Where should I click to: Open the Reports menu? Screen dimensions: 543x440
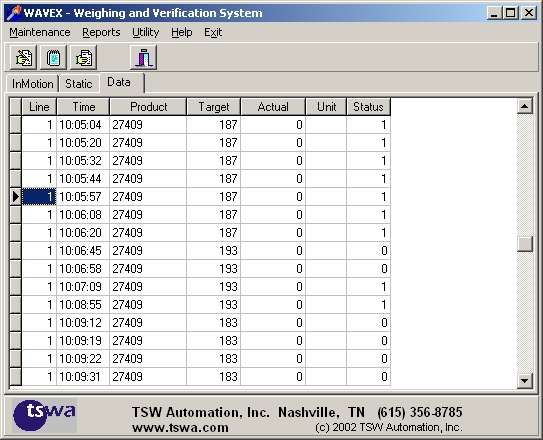click(x=101, y=32)
